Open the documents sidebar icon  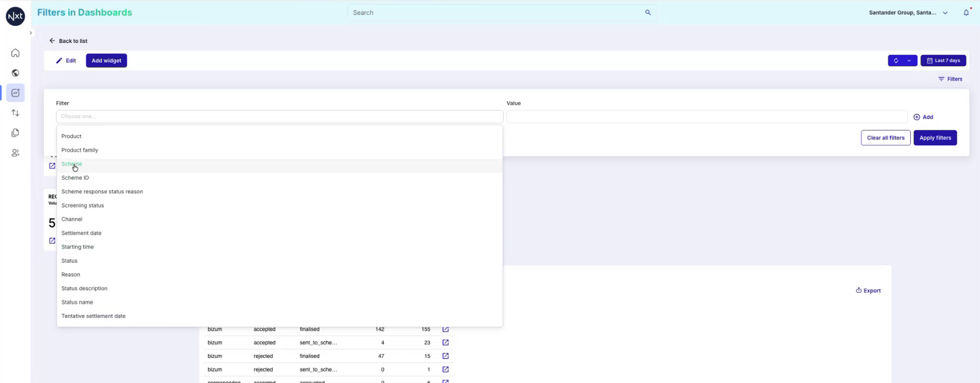click(15, 133)
